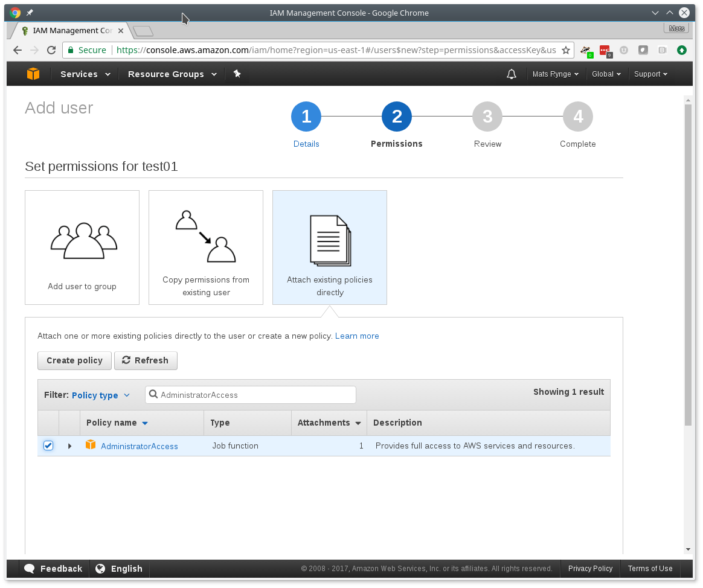
Task: Click the Feedback button in footer
Action: (53, 569)
